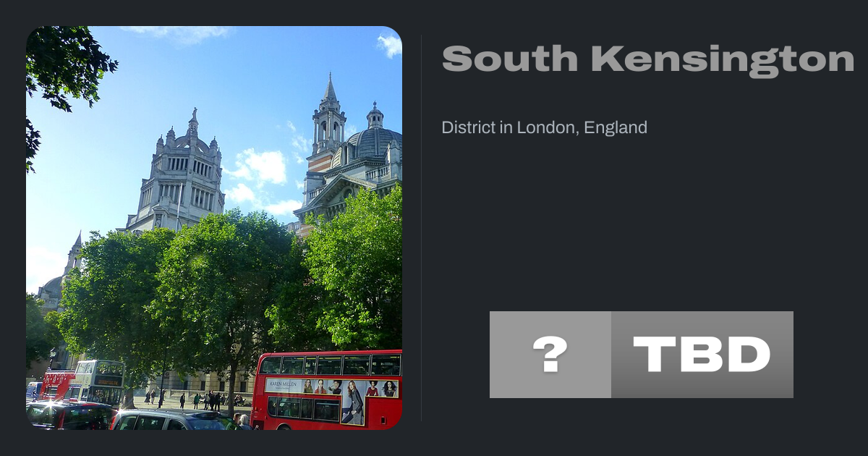Open the South Kensington title heading
This screenshot has width=868, height=456.
click(x=648, y=59)
